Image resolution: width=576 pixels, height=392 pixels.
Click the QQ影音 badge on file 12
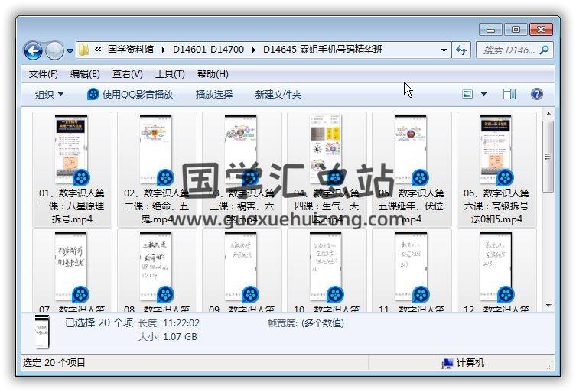[x=506, y=295]
